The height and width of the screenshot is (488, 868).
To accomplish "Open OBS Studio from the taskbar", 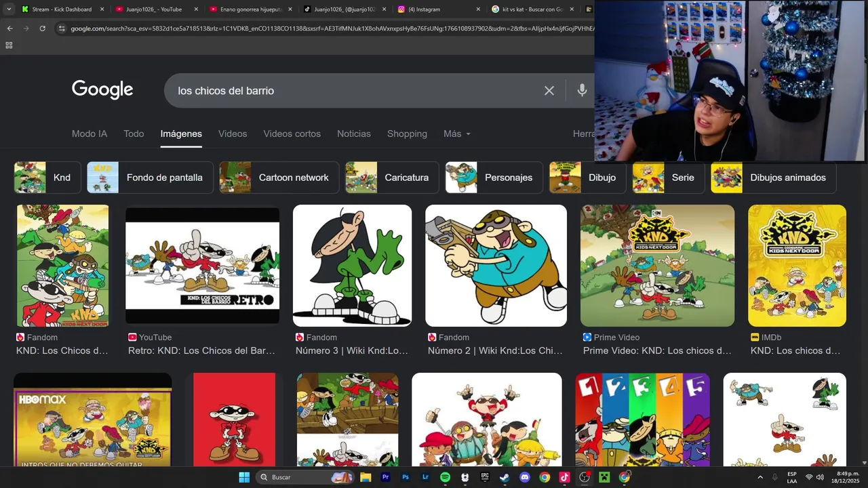I will coord(584,477).
